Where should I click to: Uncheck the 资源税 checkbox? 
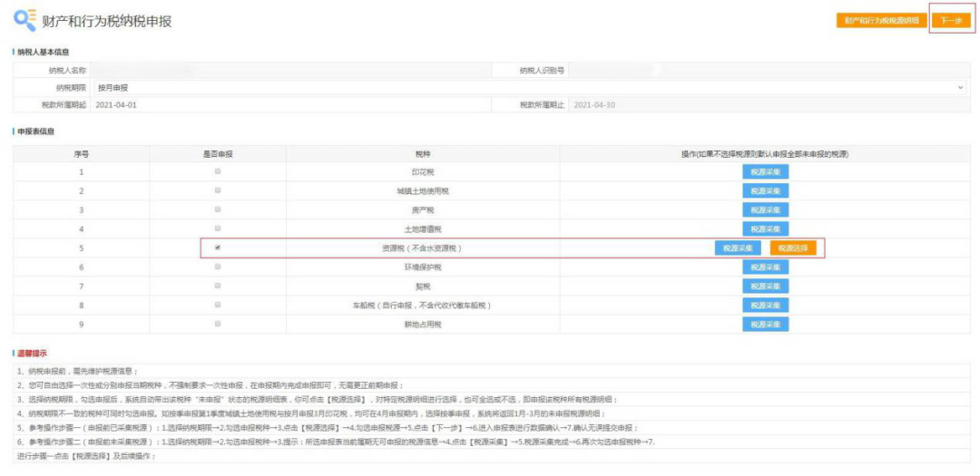tap(218, 248)
